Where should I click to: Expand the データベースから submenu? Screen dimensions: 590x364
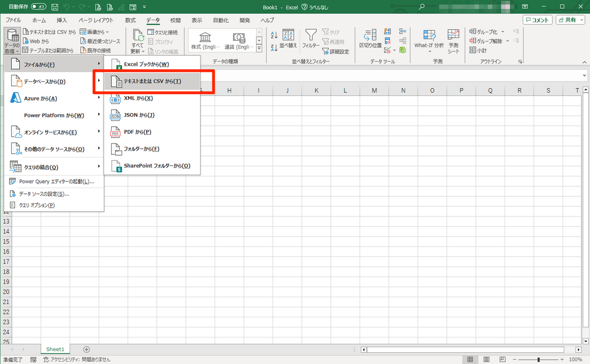click(x=54, y=82)
